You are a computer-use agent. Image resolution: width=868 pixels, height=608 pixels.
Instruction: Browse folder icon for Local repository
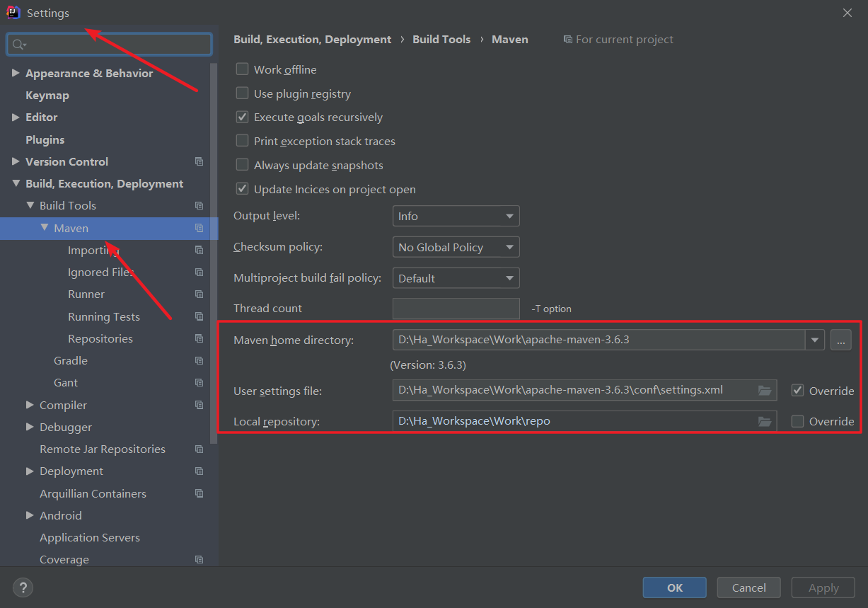coord(764,421)
